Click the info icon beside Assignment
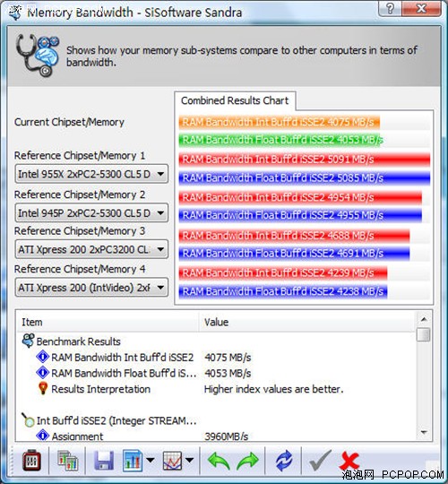This screenshot has height=484, width=448. point(43,436)
